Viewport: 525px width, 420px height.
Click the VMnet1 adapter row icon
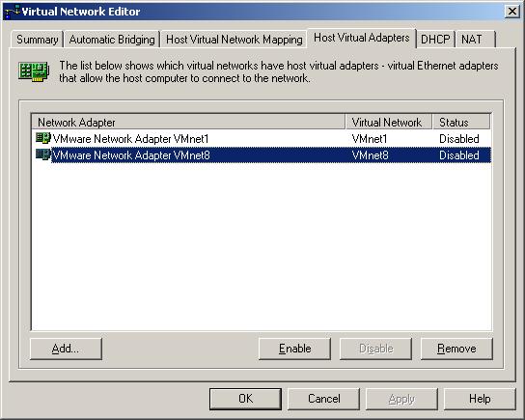[x=42, y=138]
